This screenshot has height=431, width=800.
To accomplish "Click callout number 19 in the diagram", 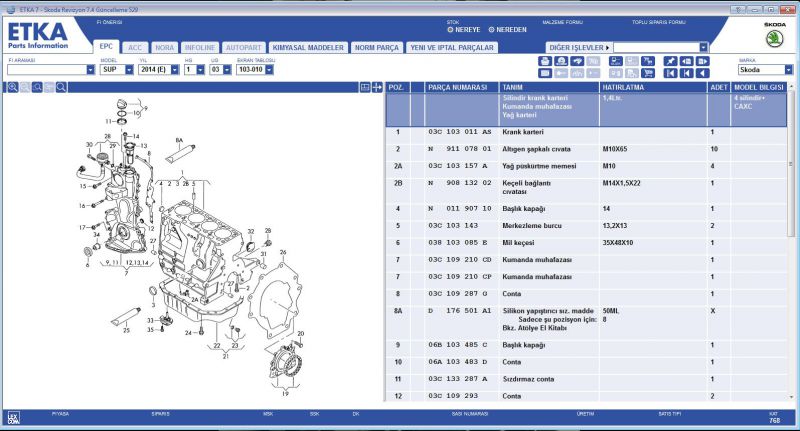I will point(285,394).
